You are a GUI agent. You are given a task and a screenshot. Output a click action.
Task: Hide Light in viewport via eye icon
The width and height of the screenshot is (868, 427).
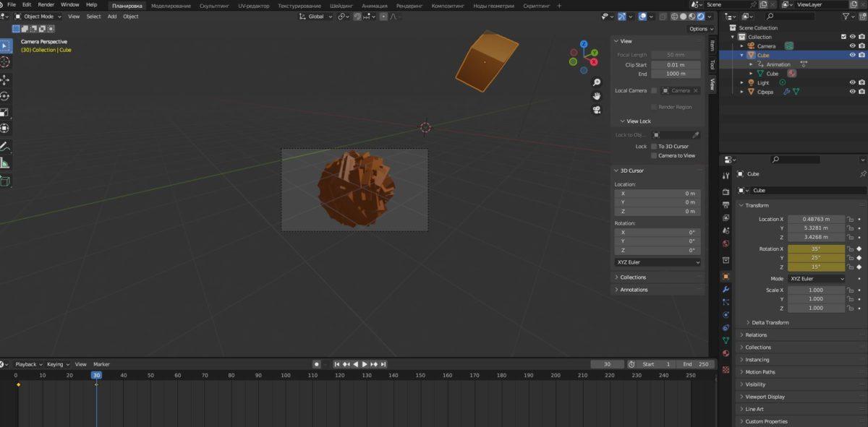(x=852, y=82)
